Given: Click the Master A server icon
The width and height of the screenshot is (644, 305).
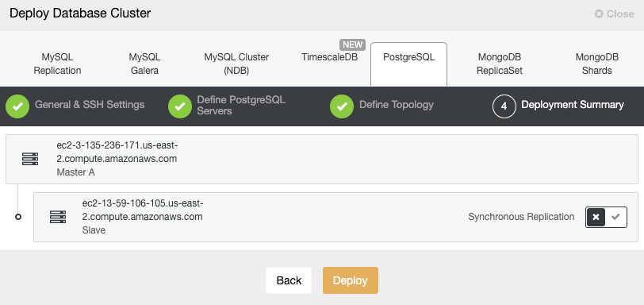Looking at the screenshot, I should [x=30, y=159].
